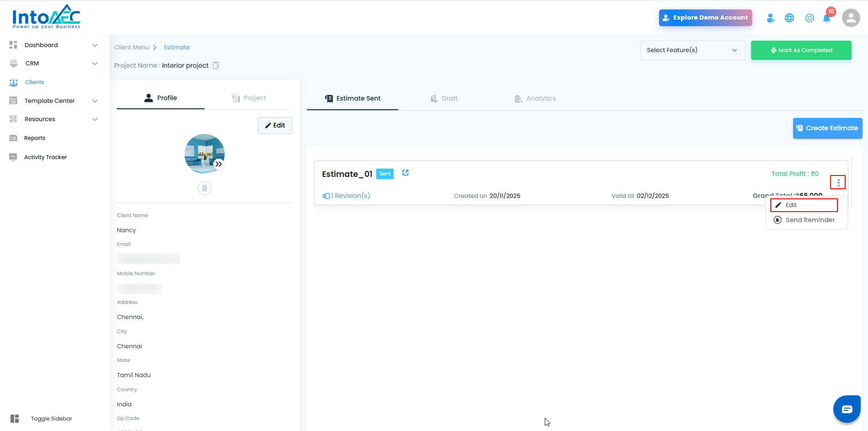Image resolution: width=868 pixels, height=431 pixels.
Task: Click the IntoAEC logo
Action: 46,17
